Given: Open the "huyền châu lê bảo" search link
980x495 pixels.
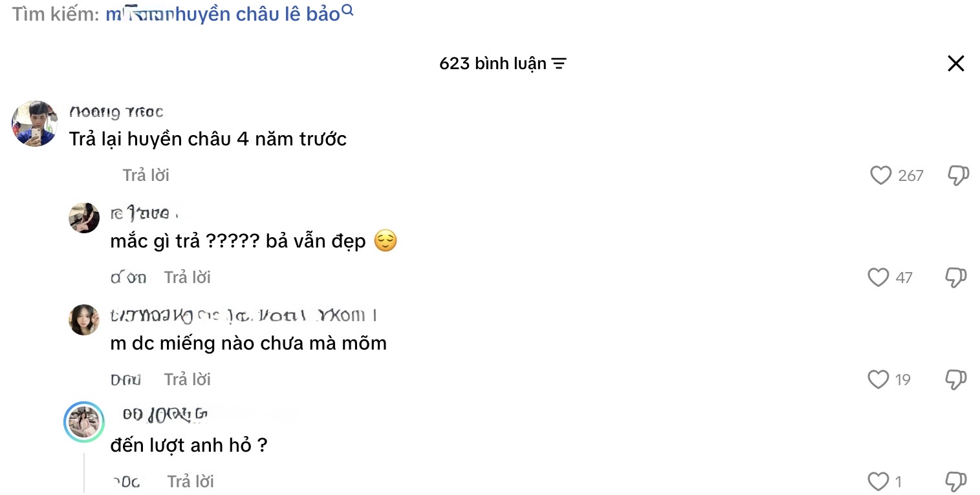Looking at the screenshot, I should pyautogui.click(x=223, y=14).
